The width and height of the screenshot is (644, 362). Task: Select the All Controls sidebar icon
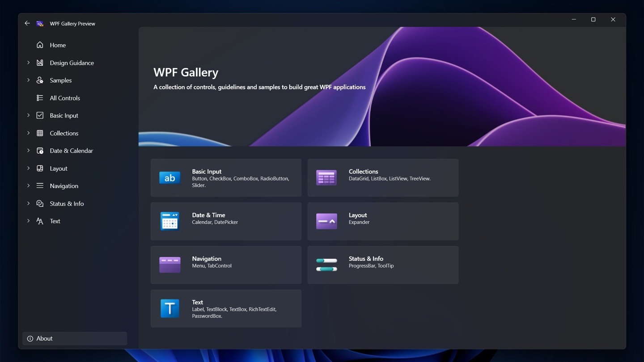coord(40,98)
